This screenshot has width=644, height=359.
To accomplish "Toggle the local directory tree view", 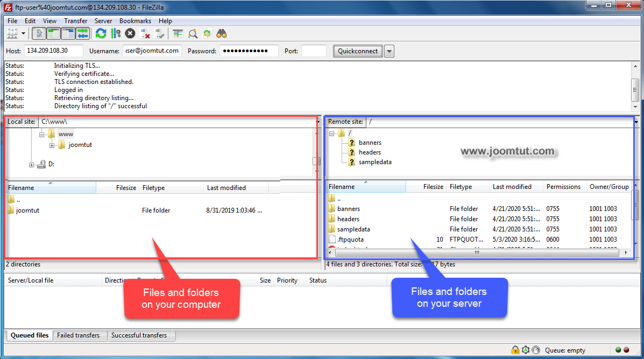I will (x=54, y=33).
